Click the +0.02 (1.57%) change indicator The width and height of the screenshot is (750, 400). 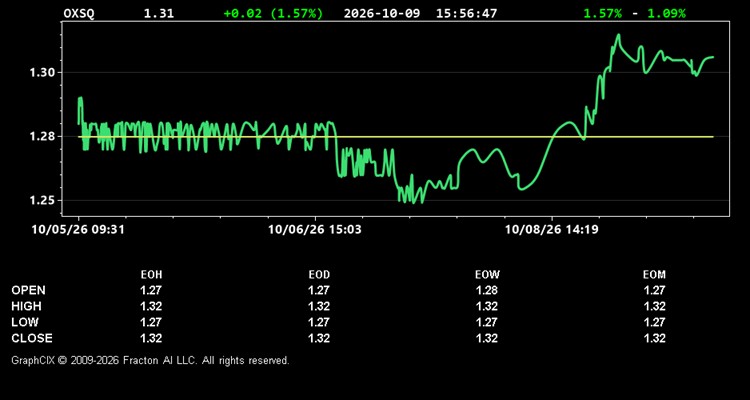point(273,13)
